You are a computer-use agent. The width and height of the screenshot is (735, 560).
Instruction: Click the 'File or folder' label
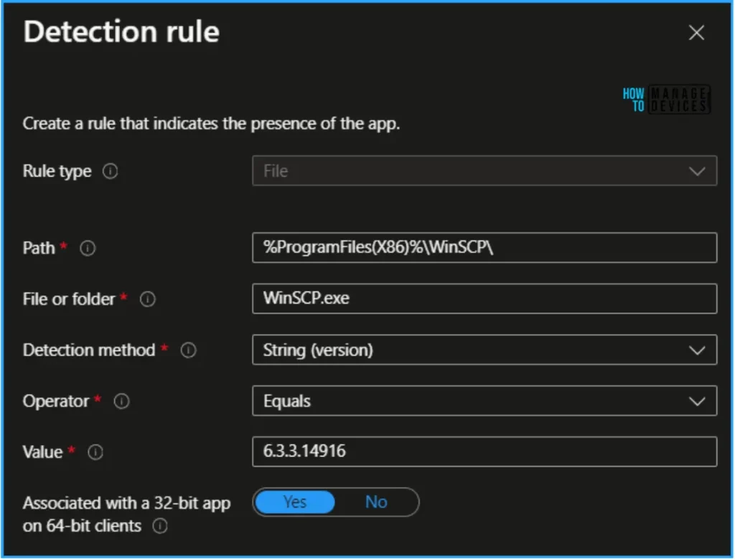coord(69,299)
